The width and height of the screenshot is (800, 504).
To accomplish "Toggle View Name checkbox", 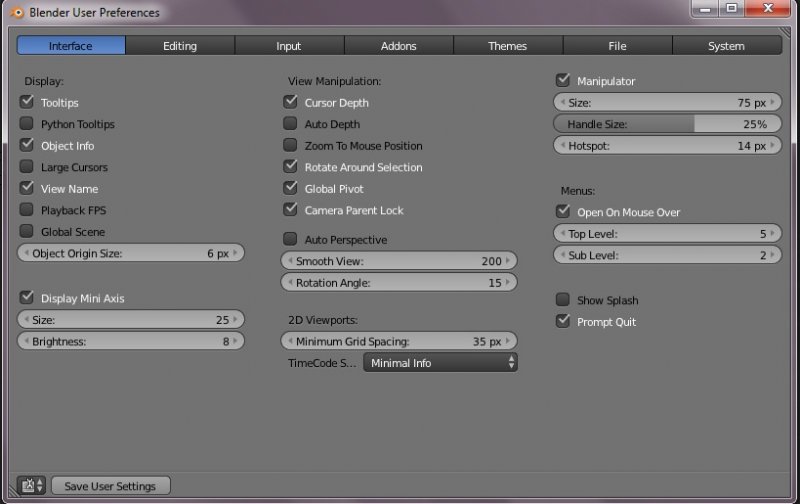I will (27, 188).
